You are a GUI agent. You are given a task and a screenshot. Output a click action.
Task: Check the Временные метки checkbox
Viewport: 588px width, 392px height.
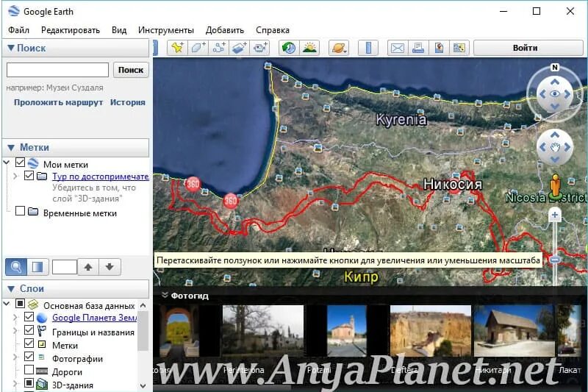pyautogui.click(x=20, y=211)
